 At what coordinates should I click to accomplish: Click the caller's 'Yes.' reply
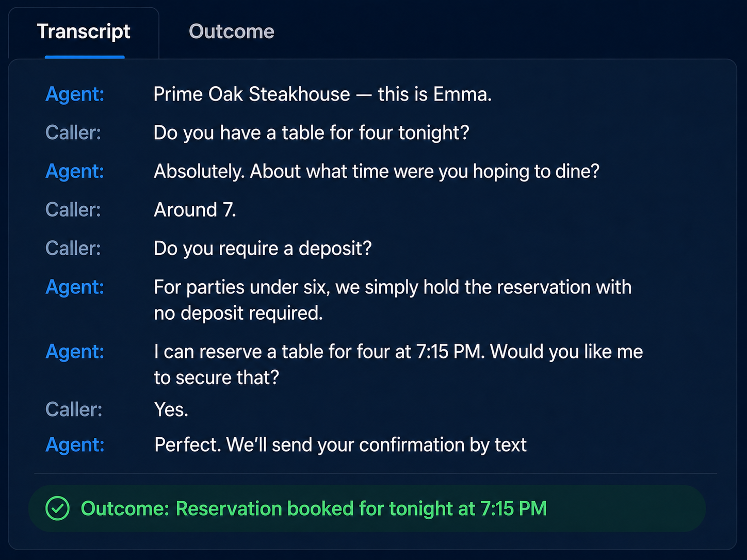click(171, 409)
